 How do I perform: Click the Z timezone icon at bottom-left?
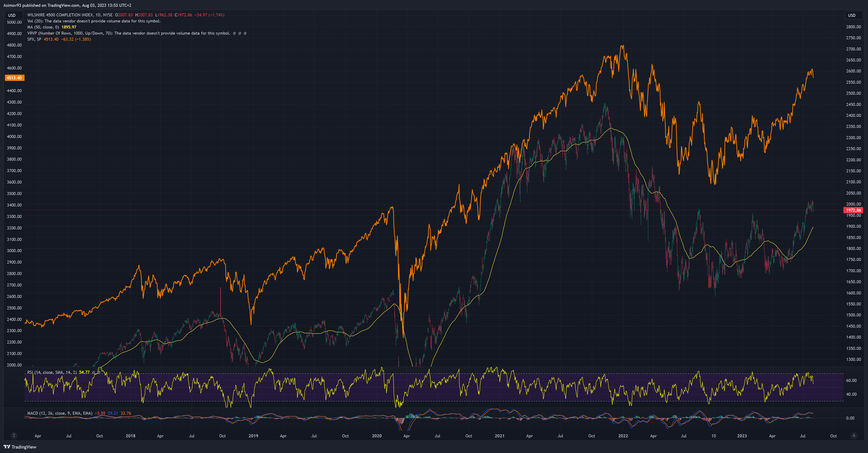(x=14, y=435)
